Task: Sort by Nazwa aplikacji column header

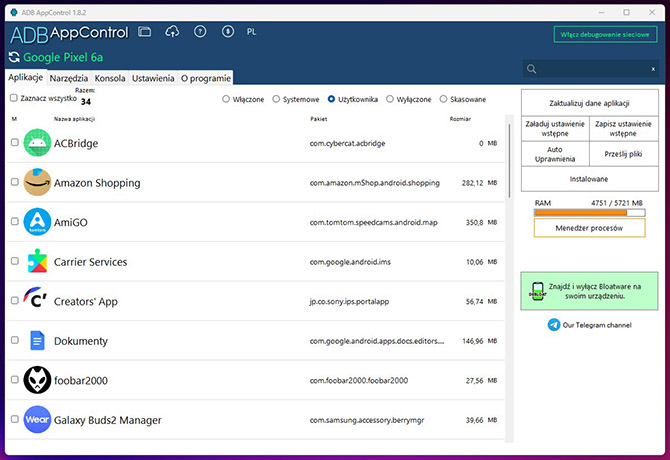Action: click(74, 119)
